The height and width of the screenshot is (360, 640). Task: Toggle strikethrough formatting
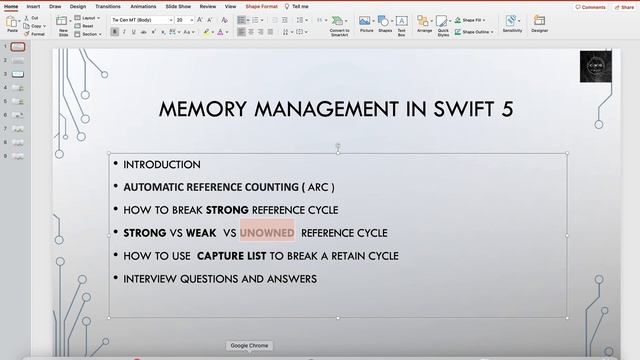click(143, 32)
